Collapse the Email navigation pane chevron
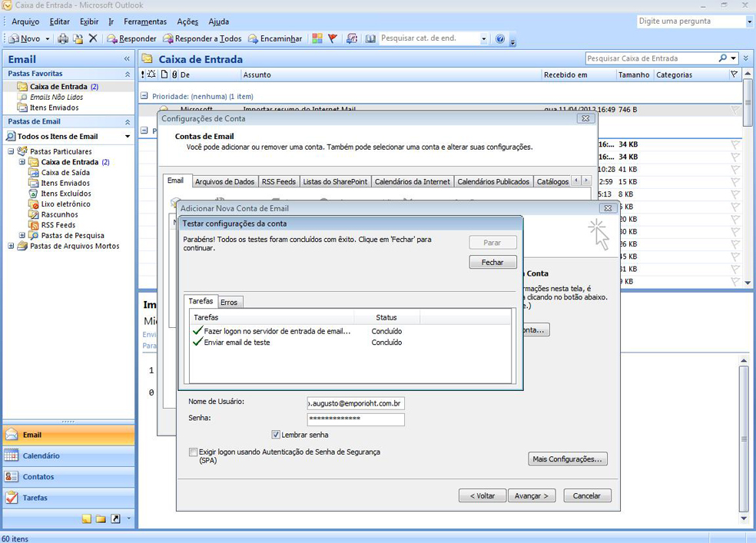The height and width of the screenshot is (543, 756). 127,59
